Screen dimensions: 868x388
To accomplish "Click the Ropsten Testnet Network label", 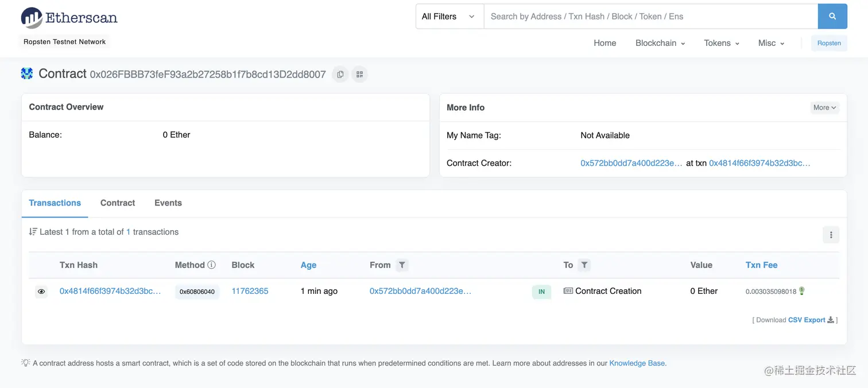I will tap(65, 42).
